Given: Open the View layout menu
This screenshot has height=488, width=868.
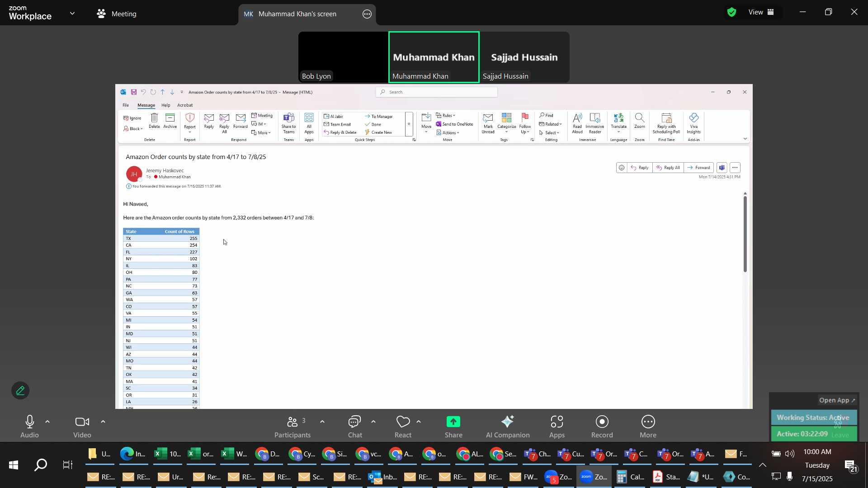Looking at the screenshot, I should tap(761, 12).
